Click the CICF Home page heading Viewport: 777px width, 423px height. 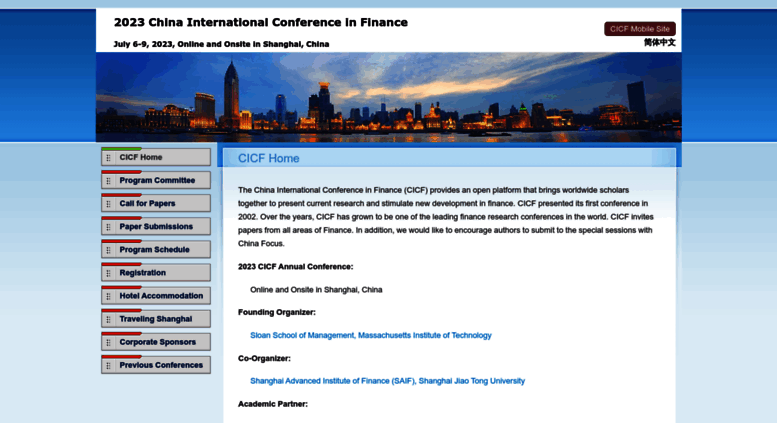pos(269,159)
